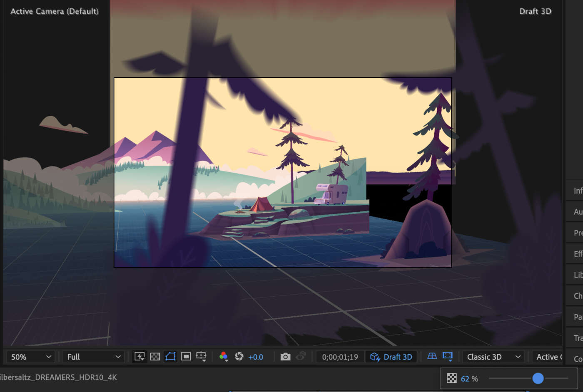The height and width of the screenshot is (392, 583).
Task: Click the current timecode display
Action: 340,357
